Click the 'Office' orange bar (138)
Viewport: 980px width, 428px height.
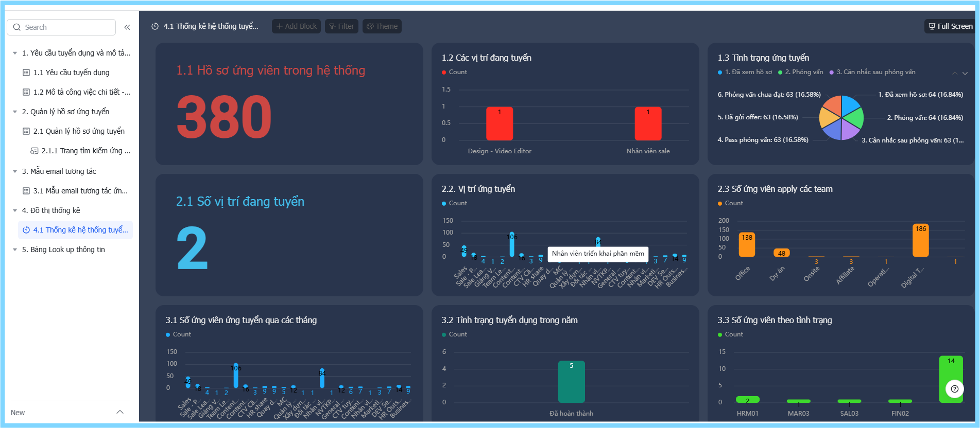747,245
